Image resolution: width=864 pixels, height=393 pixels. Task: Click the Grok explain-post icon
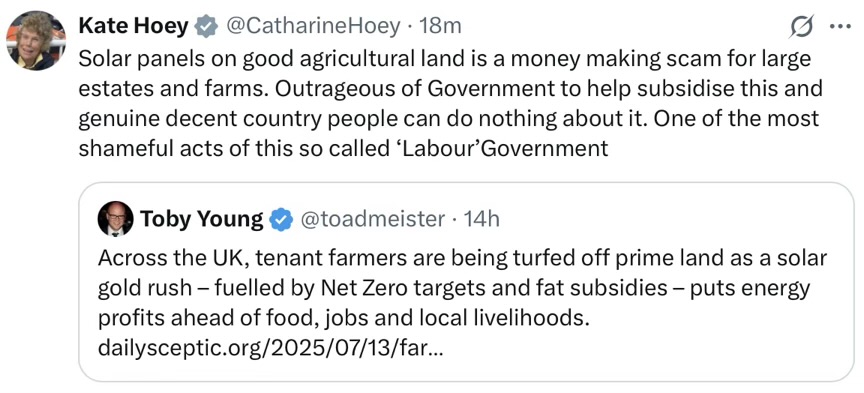pos(801,26)
